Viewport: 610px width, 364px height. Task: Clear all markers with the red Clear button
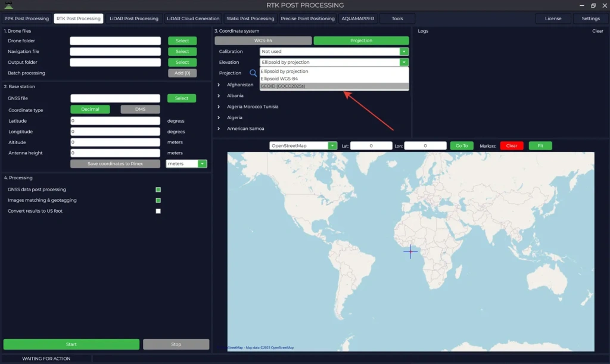(x=511, y=145)
